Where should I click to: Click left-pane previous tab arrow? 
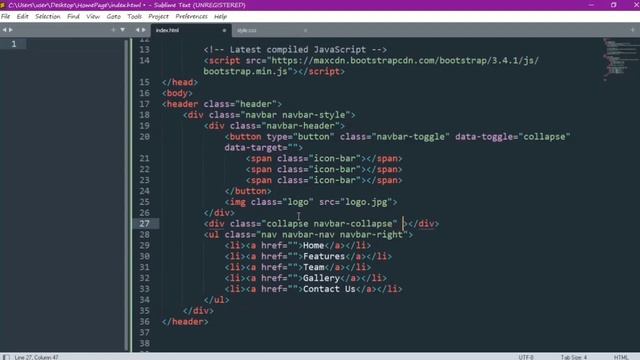click(4, 30)
